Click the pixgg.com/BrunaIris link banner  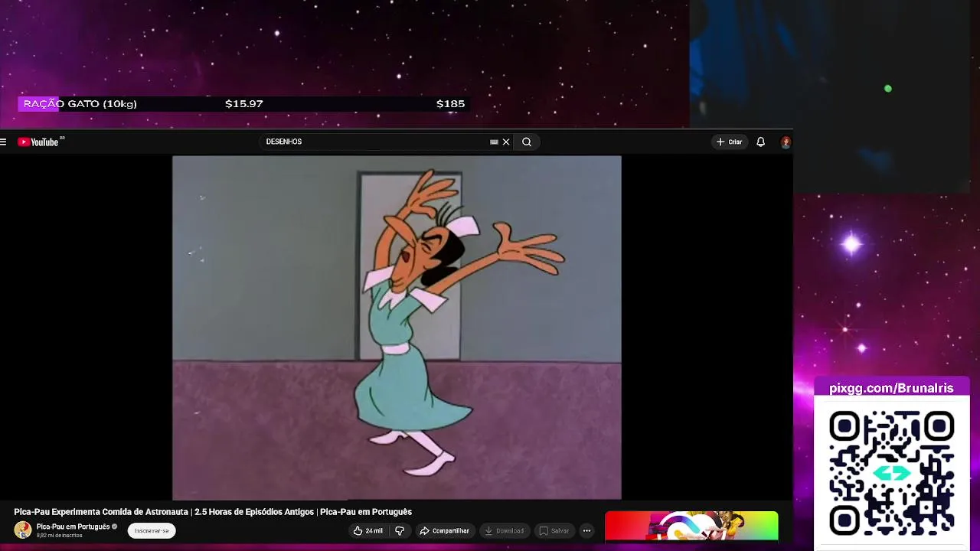[891, 388]
